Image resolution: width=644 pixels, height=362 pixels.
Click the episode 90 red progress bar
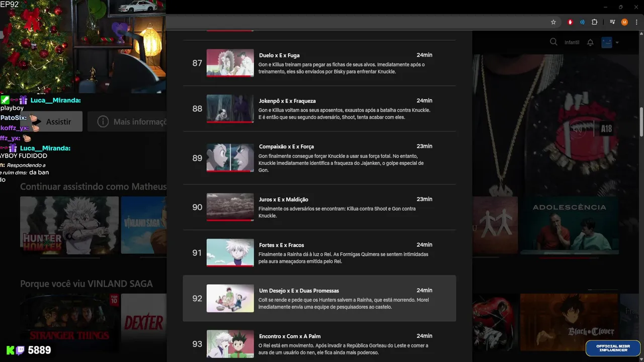tap(230, 220)
